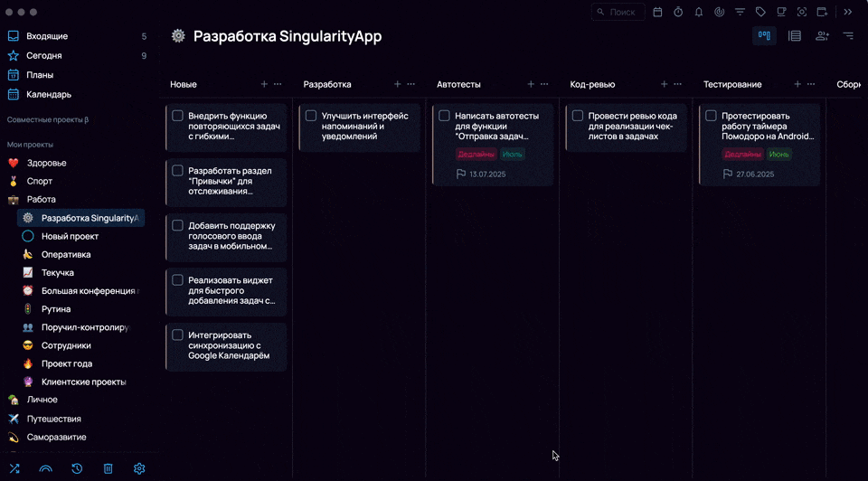Add task to Тестирование column
The width and height of the screenshot is (868, 481).
coord(797,84)
